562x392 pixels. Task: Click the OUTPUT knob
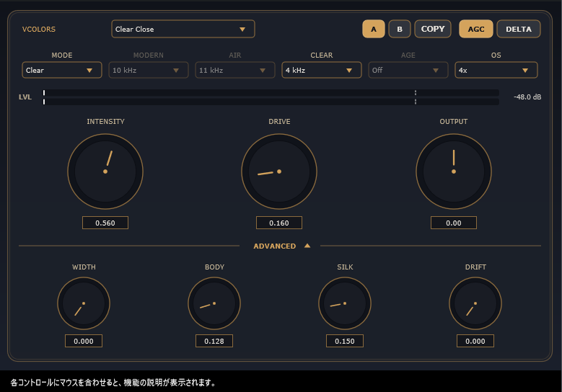[454, 171]
